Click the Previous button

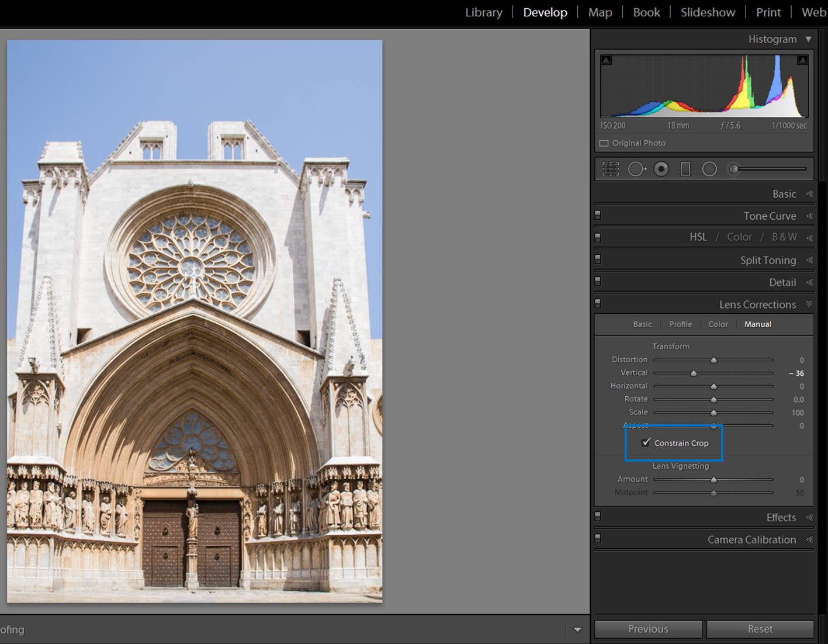(x=648, y=629)
